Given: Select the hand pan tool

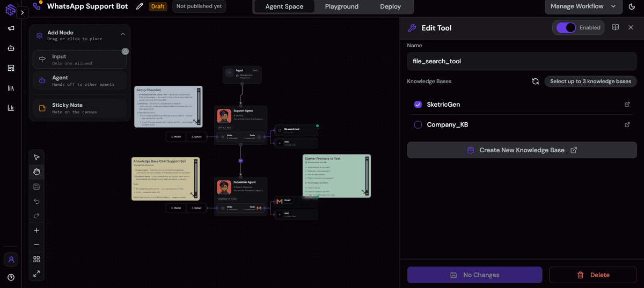Looking at the screenshot, I should click(x=36, y=172).
